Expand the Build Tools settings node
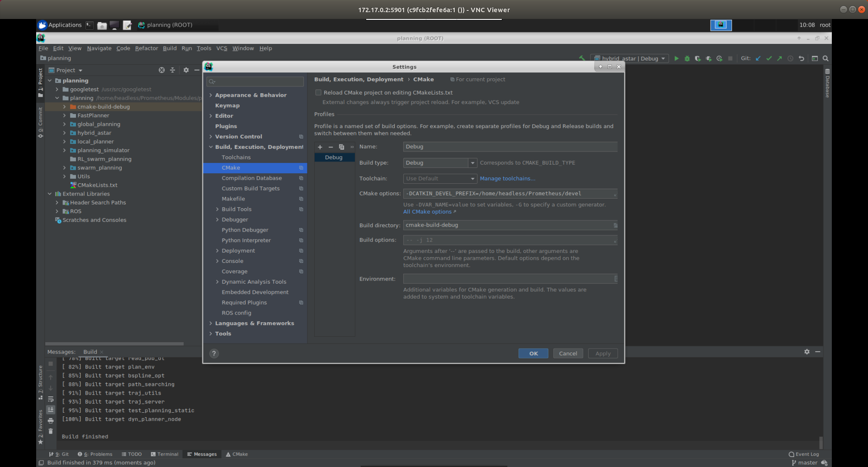Screen dimensions: 868x467 [217, 209]
